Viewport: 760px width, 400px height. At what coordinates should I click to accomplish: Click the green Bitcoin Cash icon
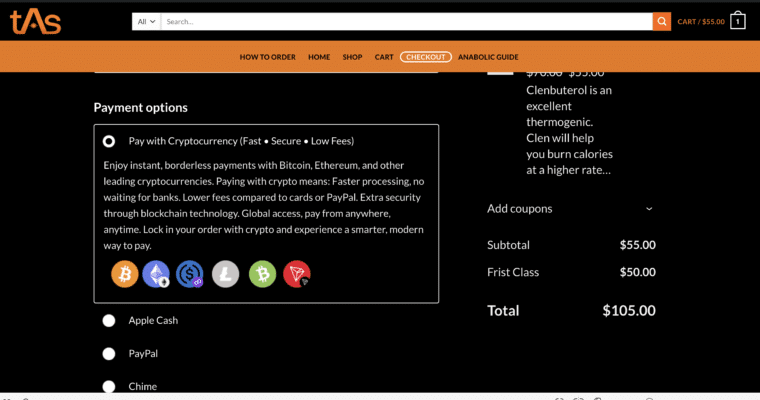tap(262, 274)
